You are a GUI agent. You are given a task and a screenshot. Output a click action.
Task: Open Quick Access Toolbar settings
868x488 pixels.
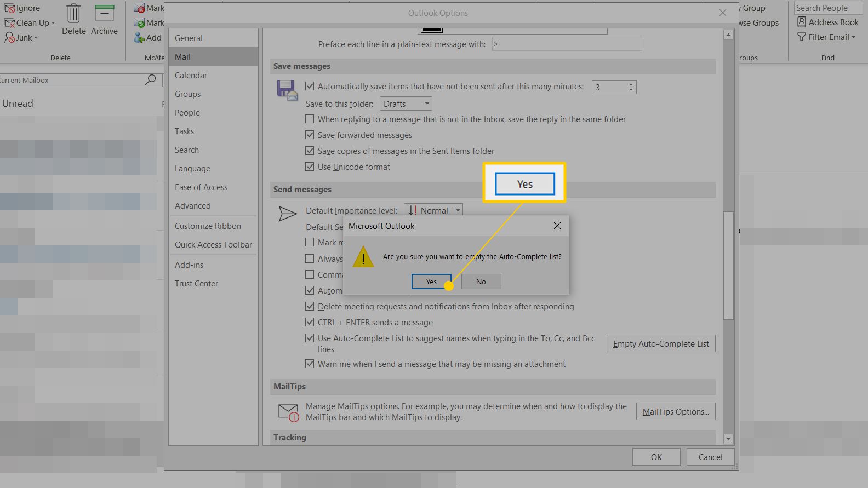[213, 245]
